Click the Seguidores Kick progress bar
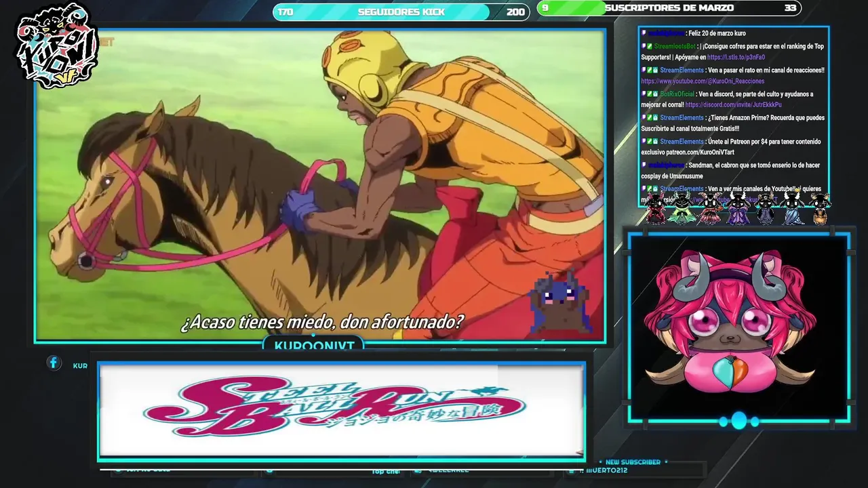 coord(401,12)
